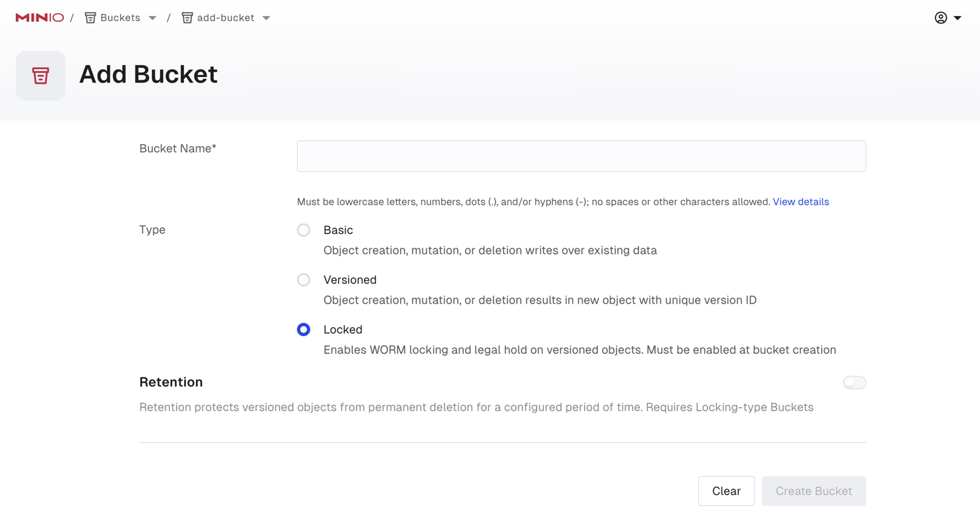Click the Add Bucket page heading
Viewport: 980px width, 528px height.
pyautogui.click(x=148, y=74)
